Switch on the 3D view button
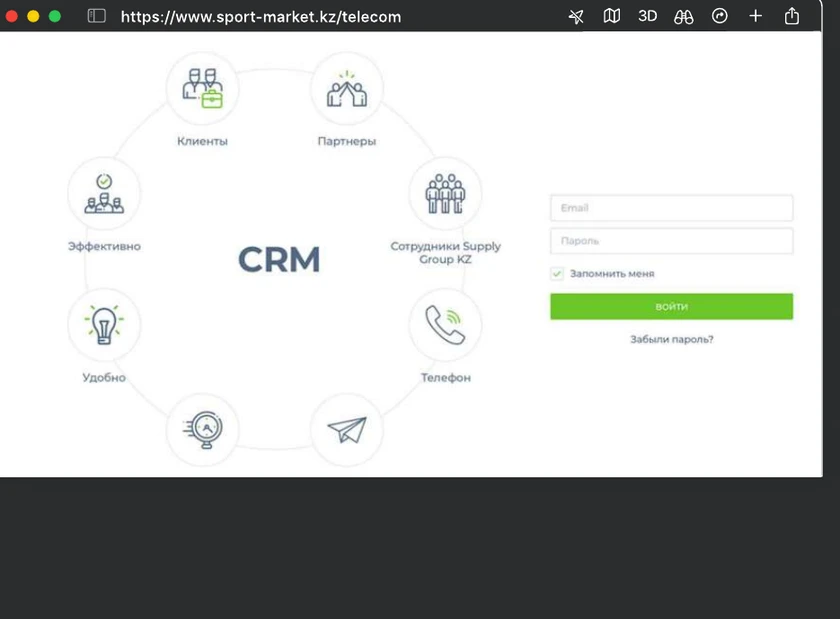The image size is (840, 619). tap(648, 16)
